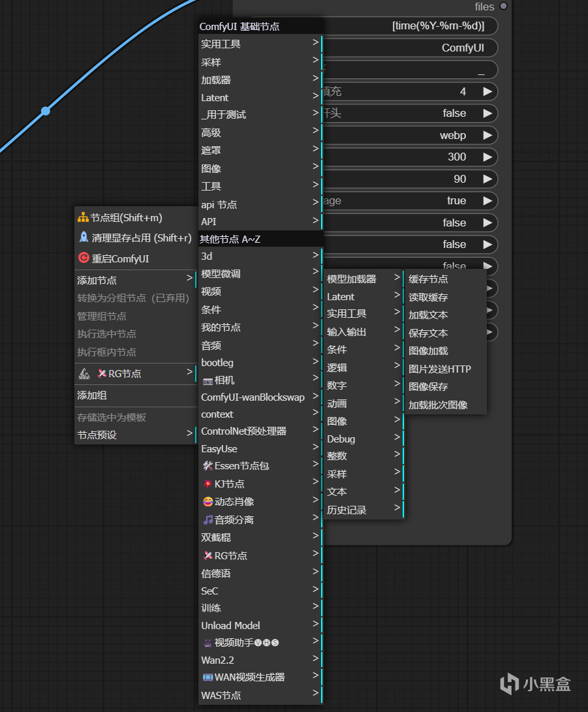The height and width of the screenshot is (712, 588).
Task: Open the _用于测试 submenu
Action: [x=260, y=114]
